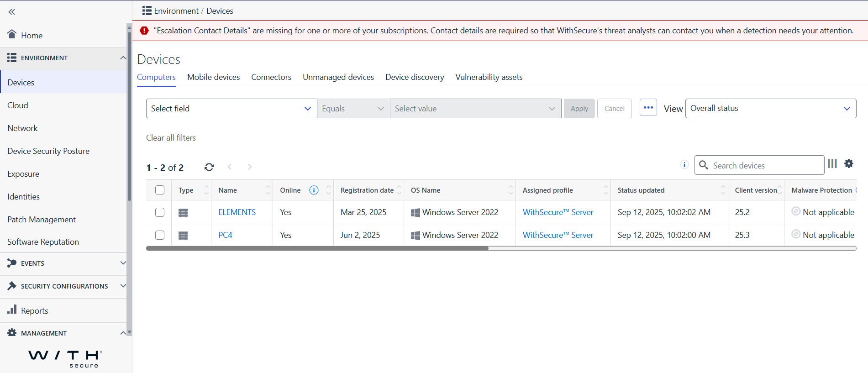Screen dimensions: 868x373
Task: Open Identities in sidebar
Action: (x=23, y=197)
